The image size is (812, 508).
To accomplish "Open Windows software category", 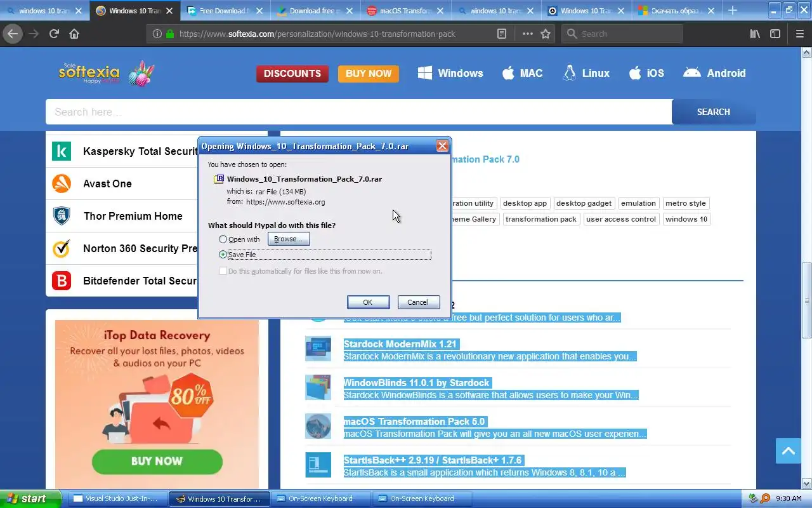I will click(450, 73).
